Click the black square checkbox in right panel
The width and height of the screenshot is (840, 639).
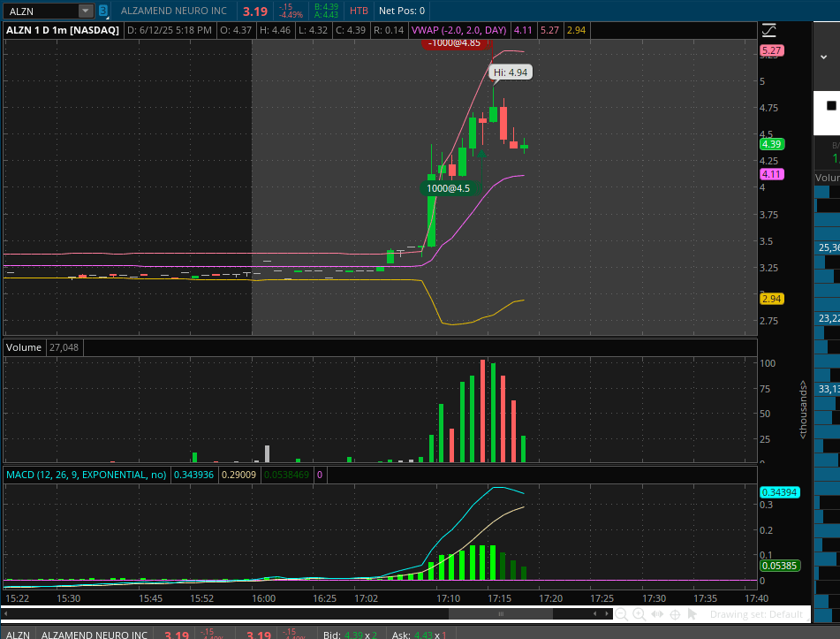(x=831, y=105)
